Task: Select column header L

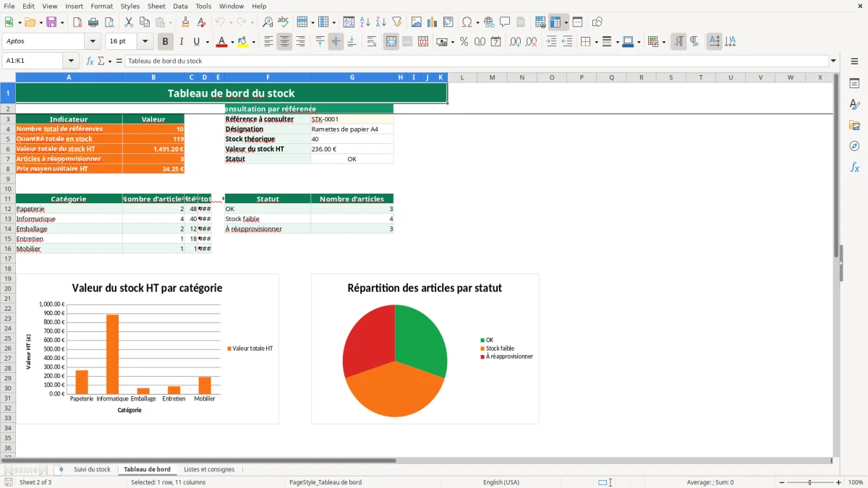Action: pyautogui.click(x=462, y=77)
